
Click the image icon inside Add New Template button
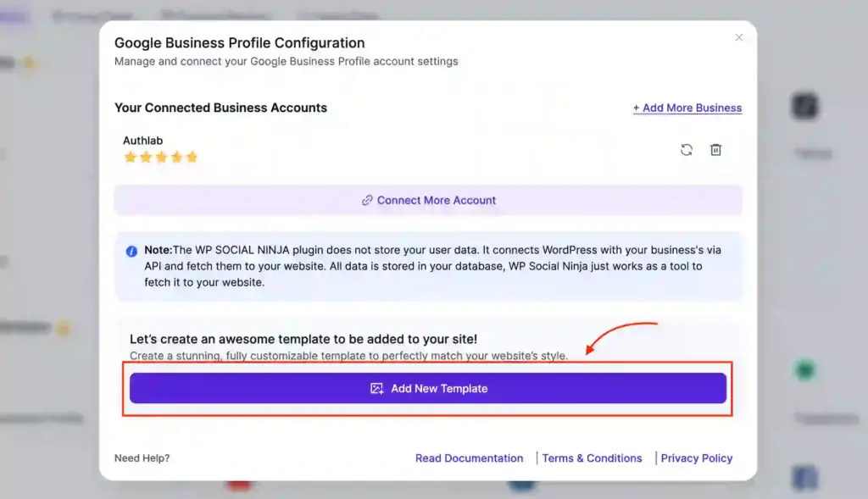pyautogui.click(x=376, y=388)
